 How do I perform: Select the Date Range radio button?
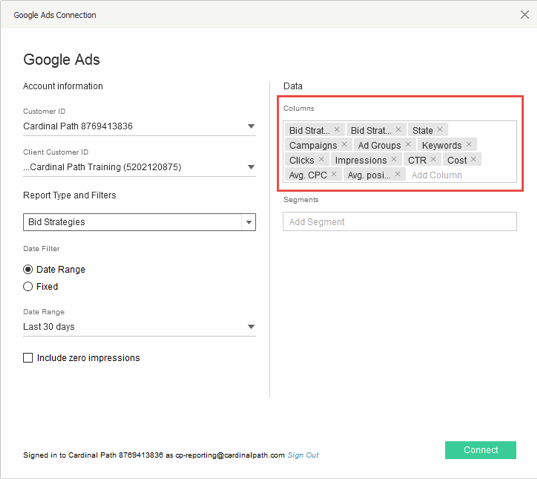pos(28,269)
